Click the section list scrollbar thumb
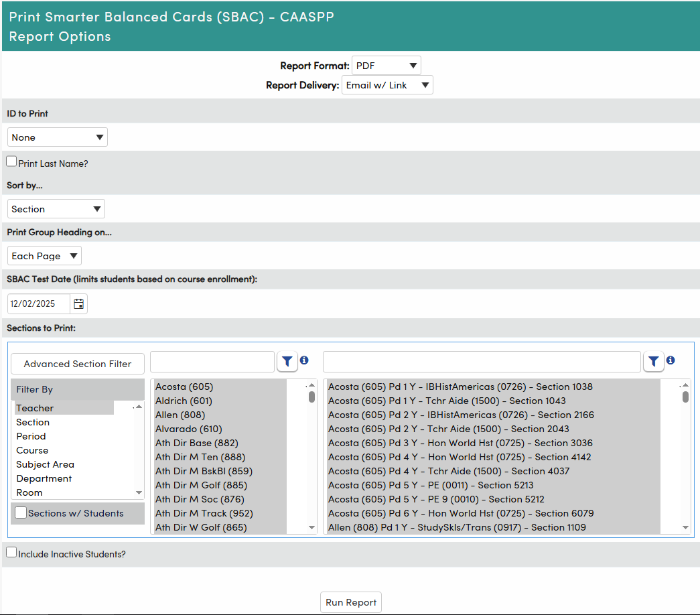 coord(685,397)
